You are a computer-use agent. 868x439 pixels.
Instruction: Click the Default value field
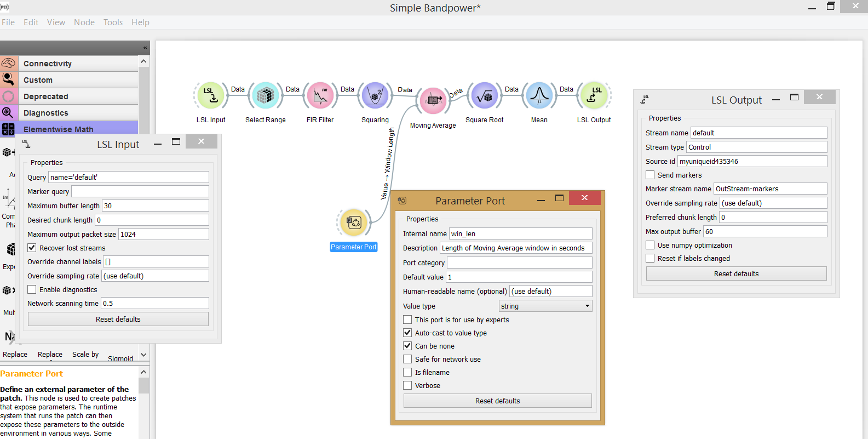pyautogui.click(x=519, y=277)
